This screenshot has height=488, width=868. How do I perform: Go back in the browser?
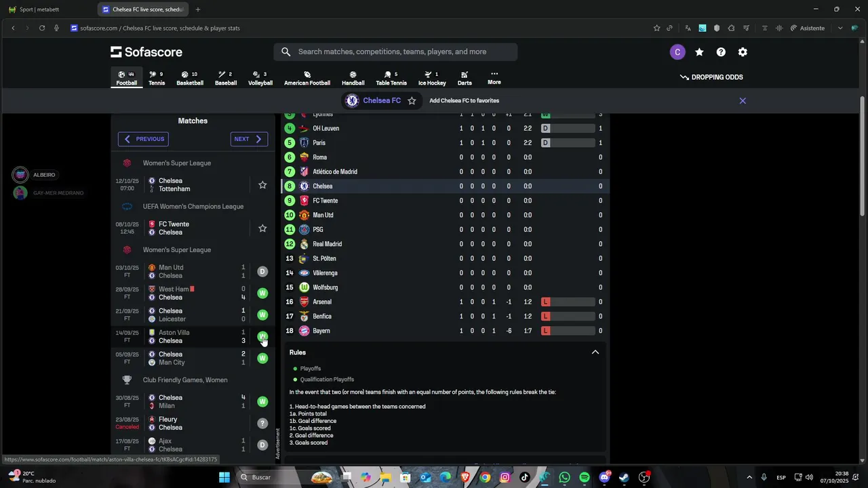(x=13, y=28)
